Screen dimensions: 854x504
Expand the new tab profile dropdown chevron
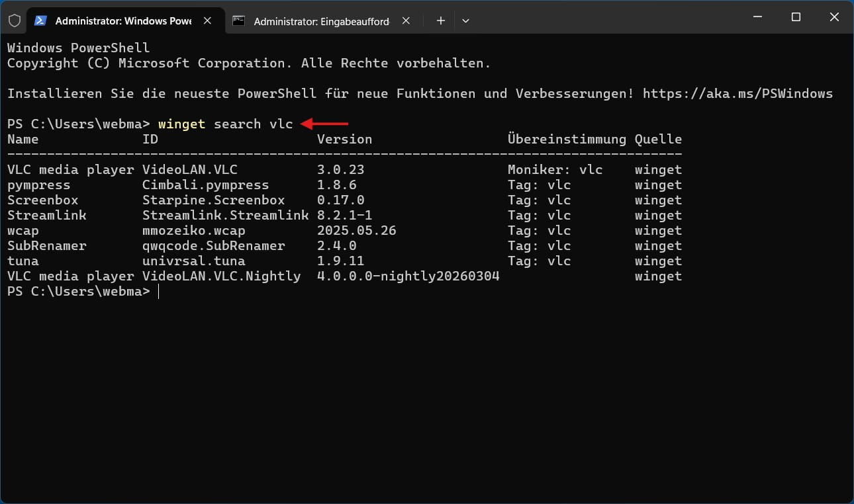[x=465, y=21]
